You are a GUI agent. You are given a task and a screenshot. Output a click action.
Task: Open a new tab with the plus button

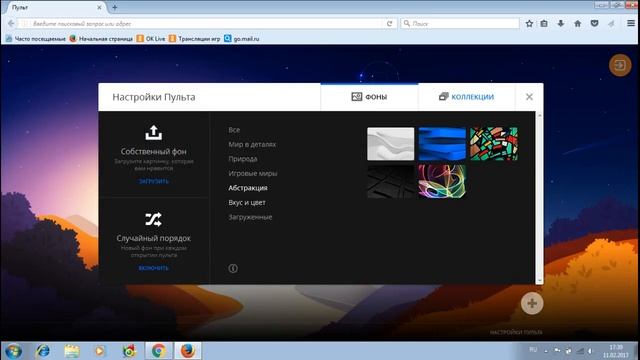click(115, 7)
